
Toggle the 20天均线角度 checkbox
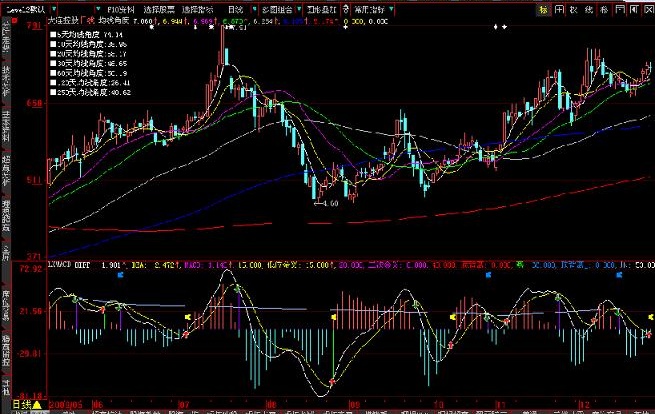pos(53,54)
